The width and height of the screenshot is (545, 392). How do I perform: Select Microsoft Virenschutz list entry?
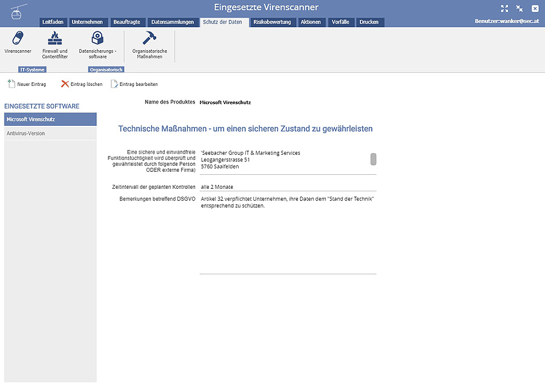50,119
